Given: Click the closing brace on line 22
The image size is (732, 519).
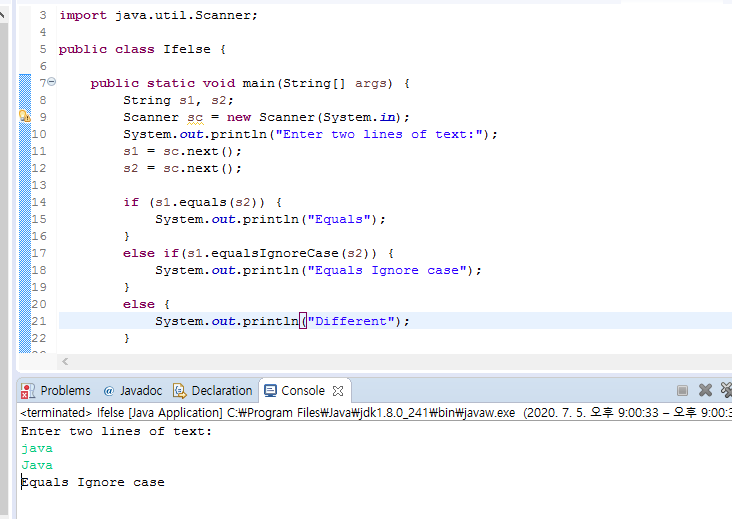Looking at the screenshot, I should pos(127,338).
